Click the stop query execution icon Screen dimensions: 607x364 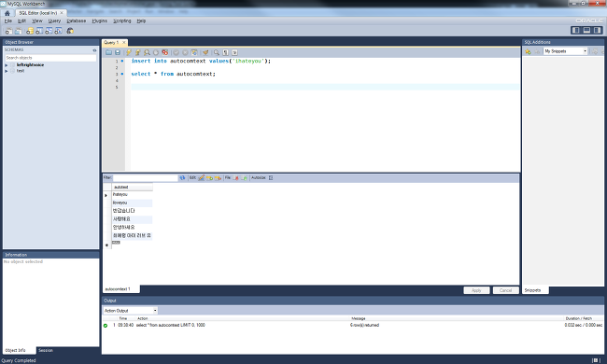[x=156, y=52]
